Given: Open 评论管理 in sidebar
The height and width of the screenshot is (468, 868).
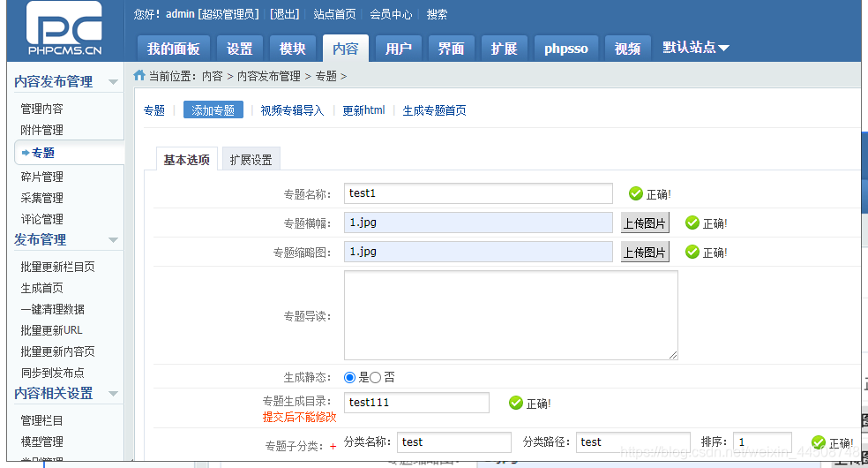Looking at the screenshot, I should 42,219.
